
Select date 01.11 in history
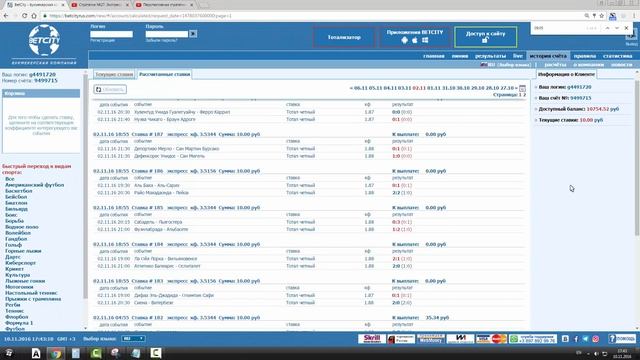pos(433,88)
